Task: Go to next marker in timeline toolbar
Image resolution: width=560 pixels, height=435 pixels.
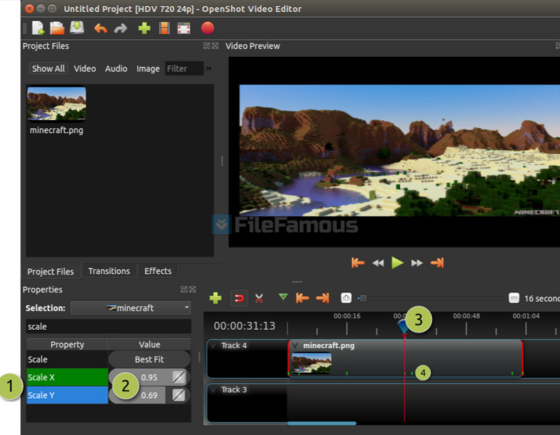Action: (x=322, y=298)
